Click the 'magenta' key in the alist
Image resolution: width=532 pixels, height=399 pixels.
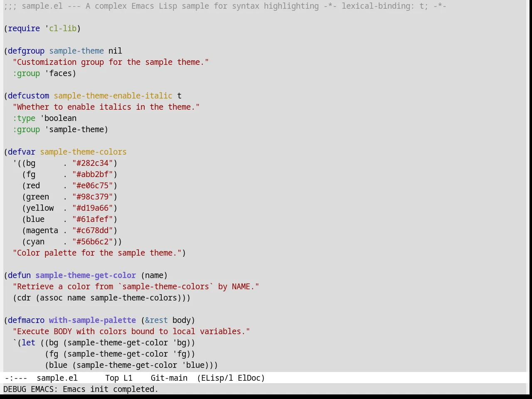point(42,230)
